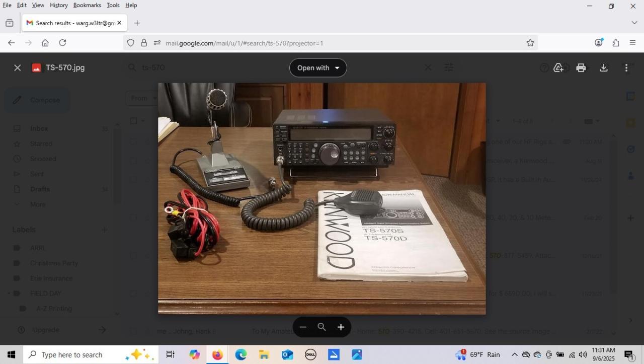Select the Search results Gmail tab
644x364 pixels.
(x=74, y=23)
